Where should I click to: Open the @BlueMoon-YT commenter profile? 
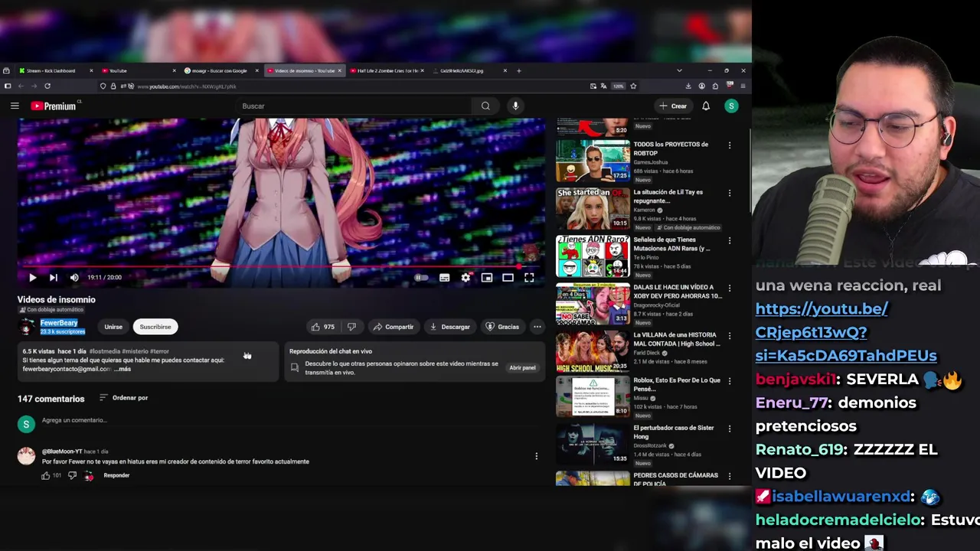pyautogui.click(x=62, y=452)
